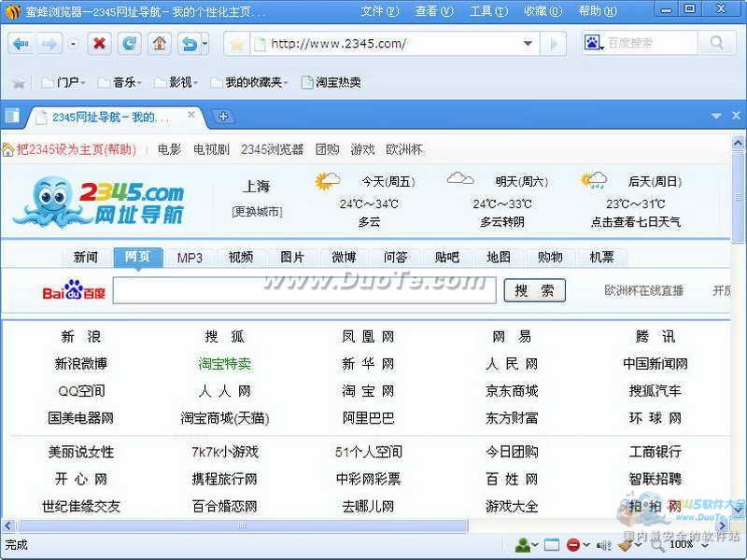Screen dimensions: 747x560
Task: Click the Baidu search input field
Action: click(x=304, y=290)
